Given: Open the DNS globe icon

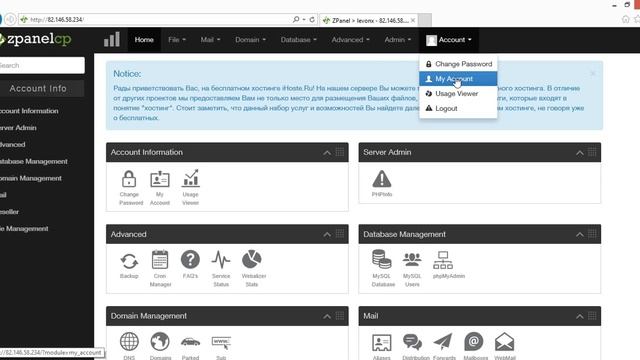Looking at the screenshot, I should [x=129, y=342].
